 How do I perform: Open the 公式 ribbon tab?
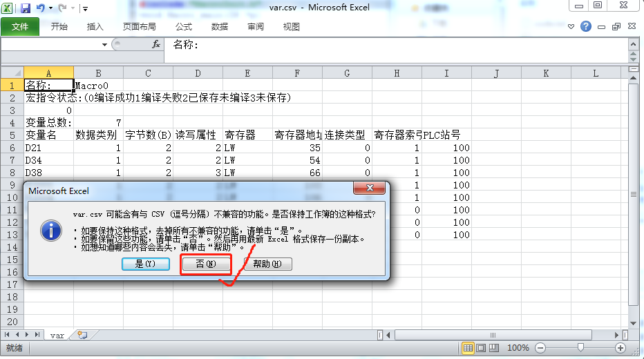pos(184,27)
